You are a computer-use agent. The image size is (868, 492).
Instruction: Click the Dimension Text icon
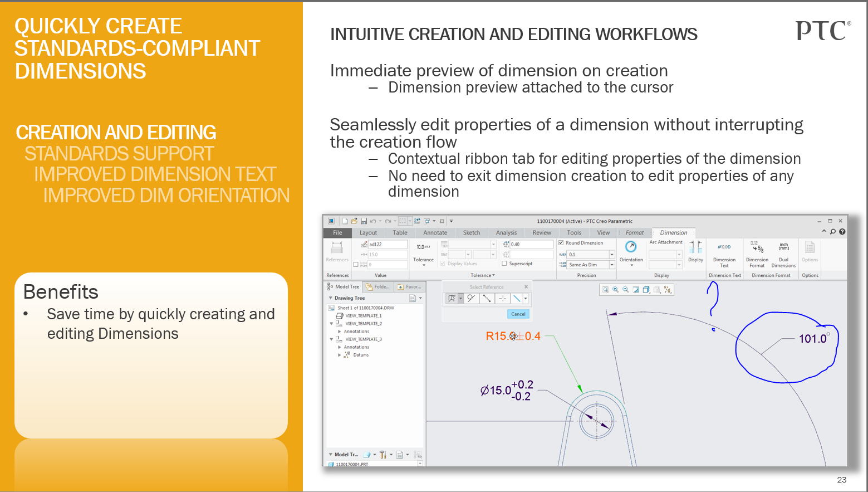[x=724, y=247]
